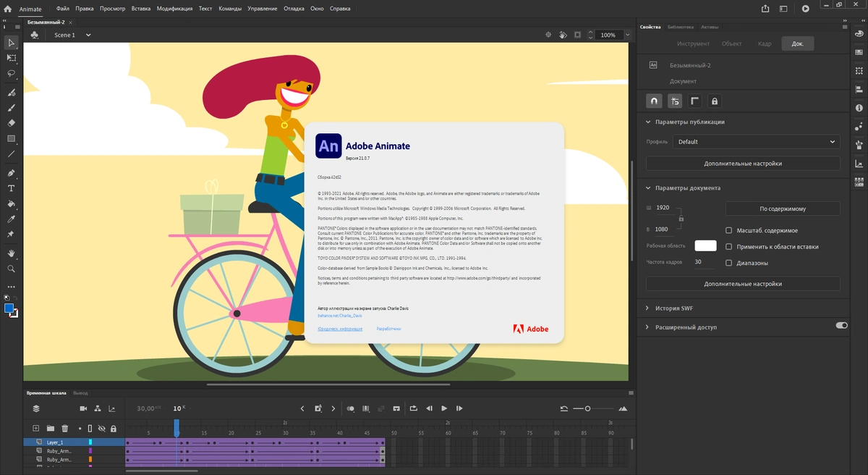The height and width of the screenshot is (475, 868).
Task: Open the Управление menu
Action: [x=262, y=9]
